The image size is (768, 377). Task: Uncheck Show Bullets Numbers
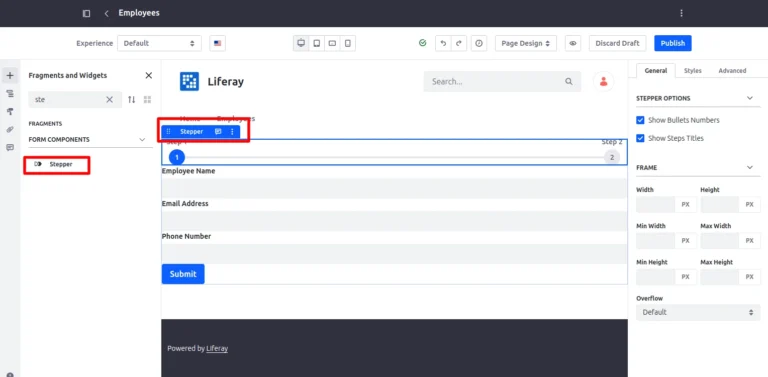(640, 120)
